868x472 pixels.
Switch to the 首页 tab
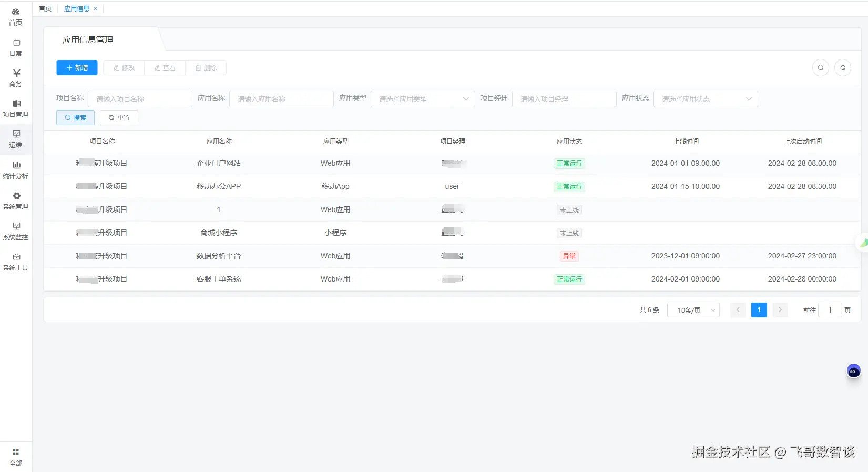[45, 8]
